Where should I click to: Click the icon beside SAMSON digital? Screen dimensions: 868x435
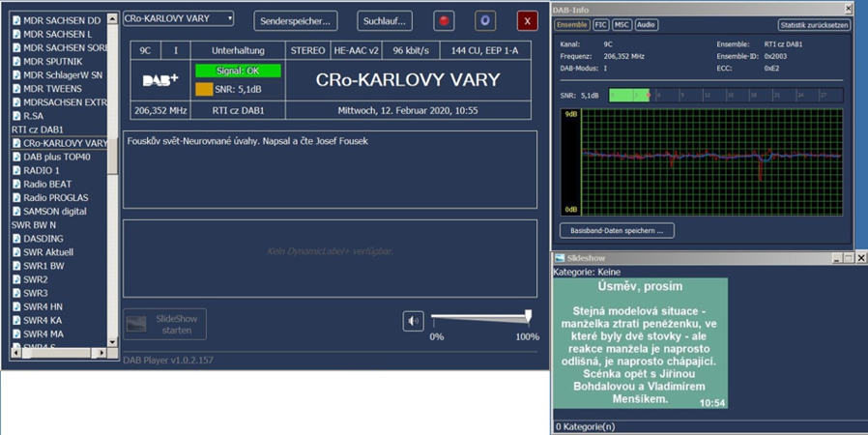[16, 212]
